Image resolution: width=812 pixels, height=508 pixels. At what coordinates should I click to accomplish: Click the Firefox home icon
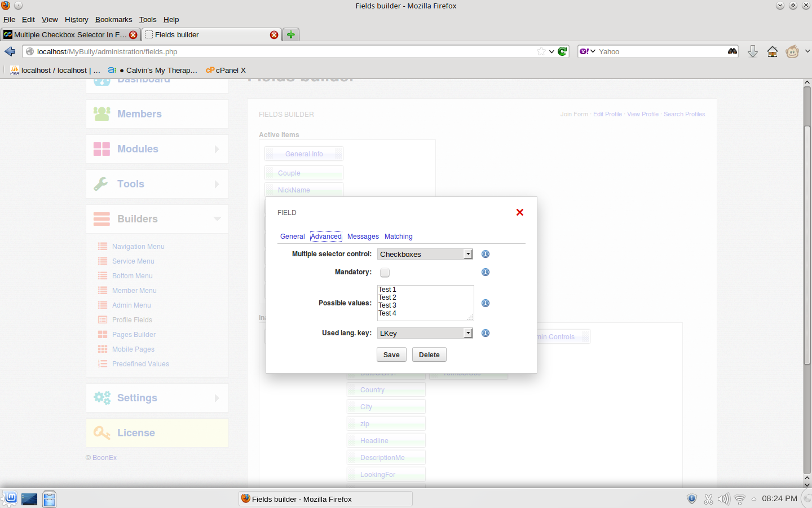click(773, 51)
